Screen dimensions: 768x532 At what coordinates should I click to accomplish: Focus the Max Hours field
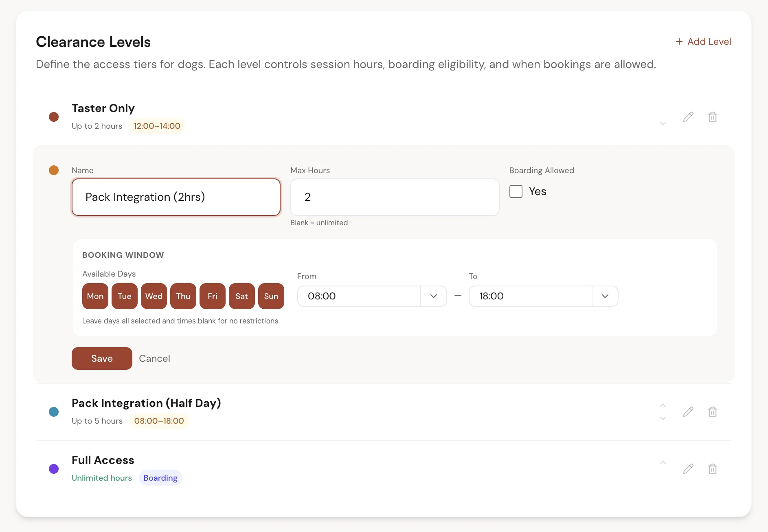point(395,197)
